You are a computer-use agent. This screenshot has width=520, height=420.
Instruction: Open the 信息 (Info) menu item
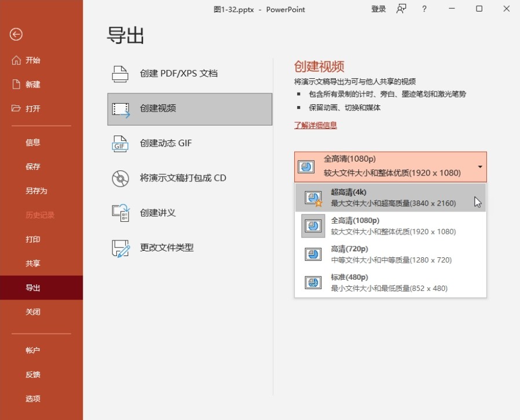[33, 143]
